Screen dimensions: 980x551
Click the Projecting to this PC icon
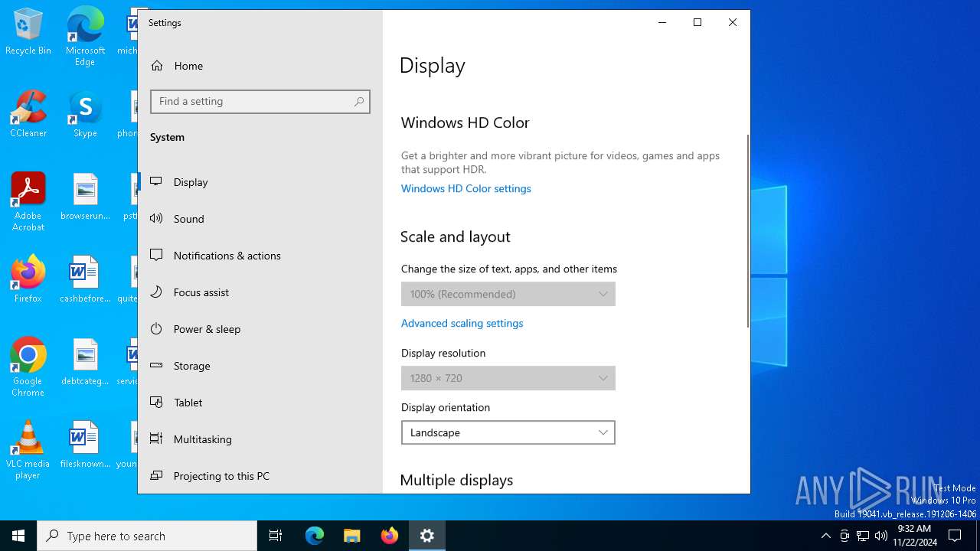pos(156,476)
